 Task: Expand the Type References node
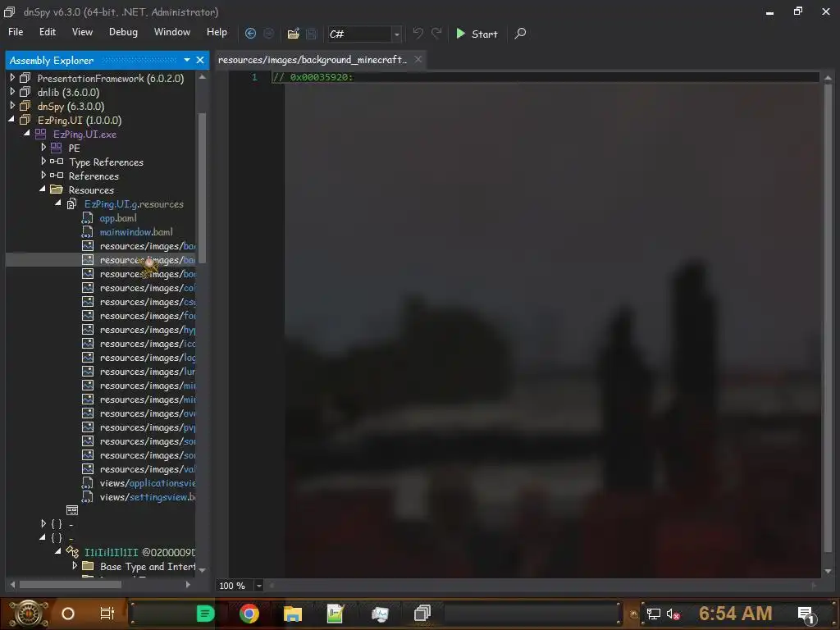pos(43,162)
